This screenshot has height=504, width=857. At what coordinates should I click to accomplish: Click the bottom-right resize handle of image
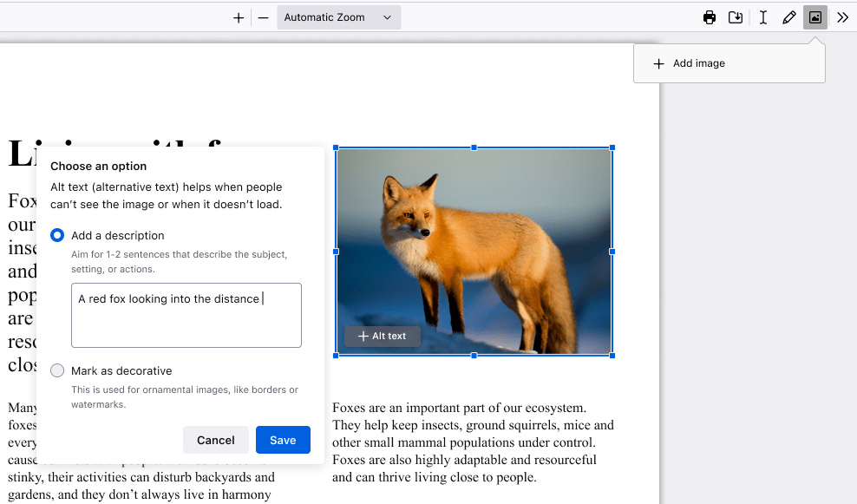(612, 356)
